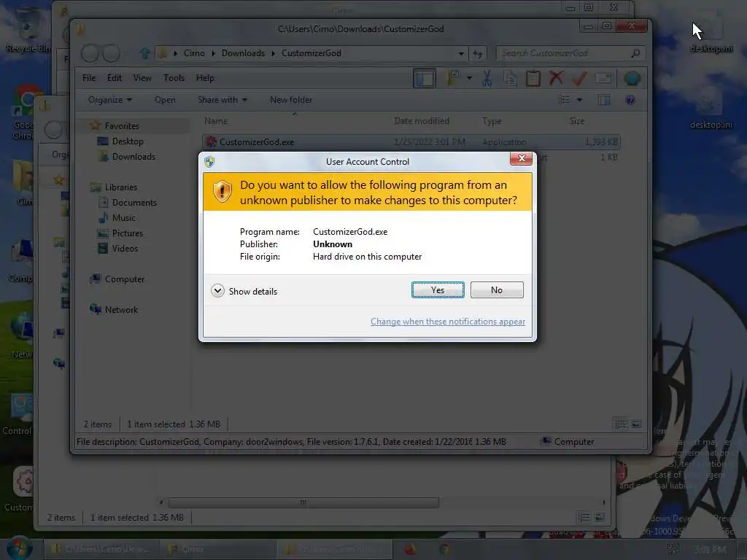747x560 pixels.
Task: Click New folder in command bar
Action: point(291,99)
